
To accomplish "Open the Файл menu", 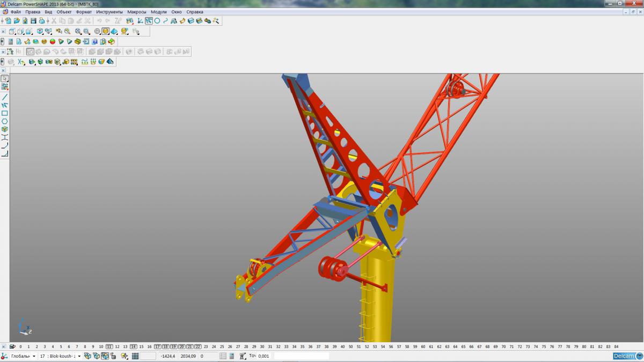I will tap(16, 12).
